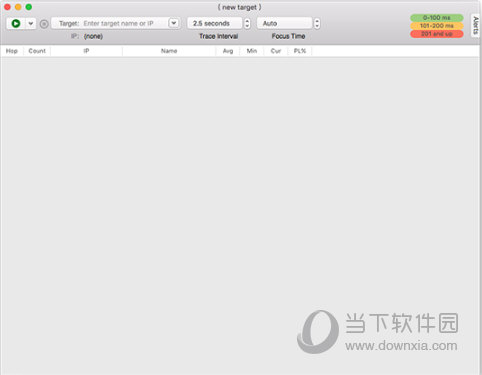Expand the Target history dropdown arrow
The height and width of the screenshot is (375, 482).
(x=174, y=23)
